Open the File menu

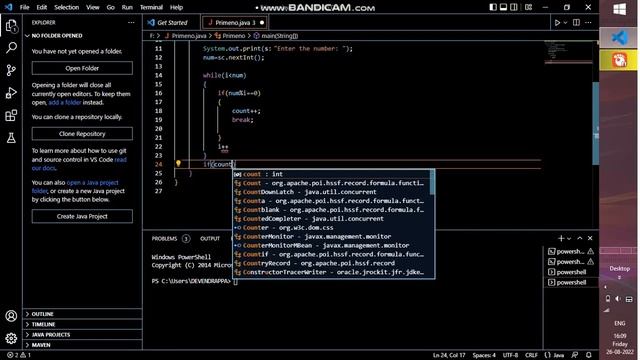(24, 7)
